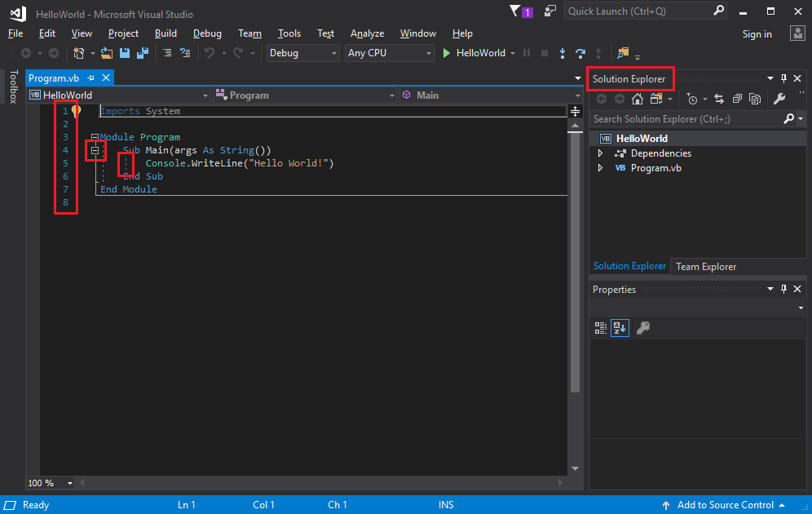Open Properties using the wrench icon
812x514 pixels.
click(779, 99)
